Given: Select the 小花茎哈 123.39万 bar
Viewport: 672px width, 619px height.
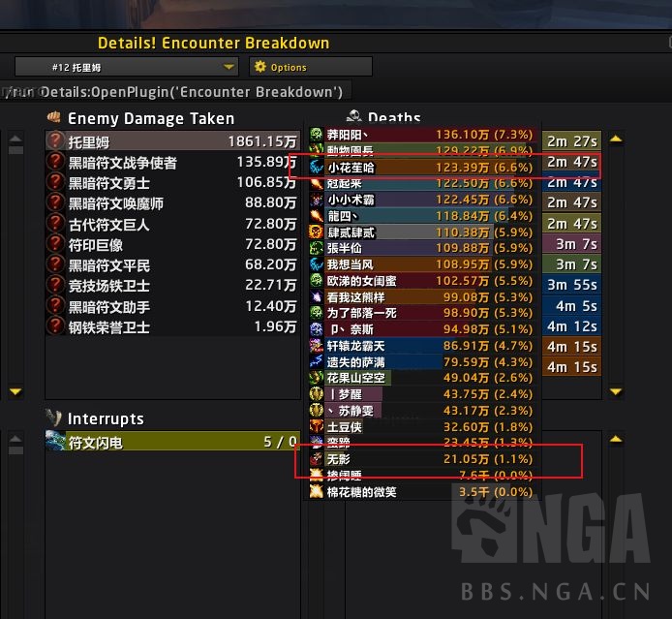Looking at the screenshot, I should pyautogui.click(x=424, y=168).
